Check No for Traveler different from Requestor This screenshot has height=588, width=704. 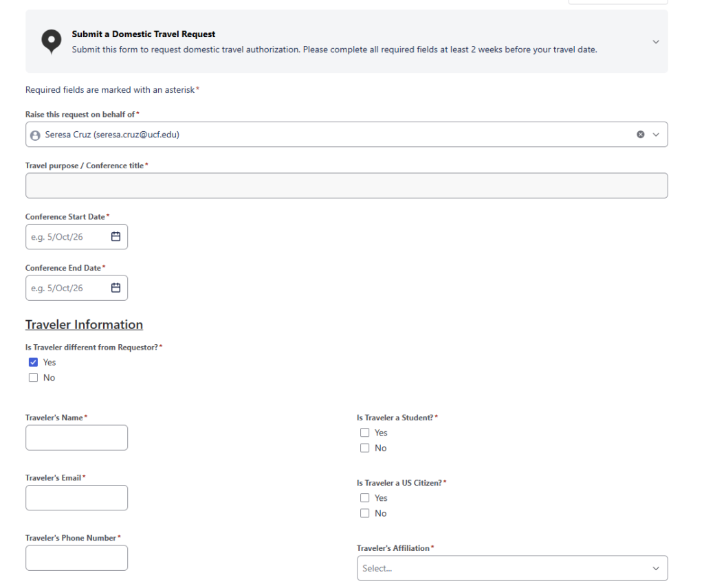pyautogui.click(x=33, y=378)
